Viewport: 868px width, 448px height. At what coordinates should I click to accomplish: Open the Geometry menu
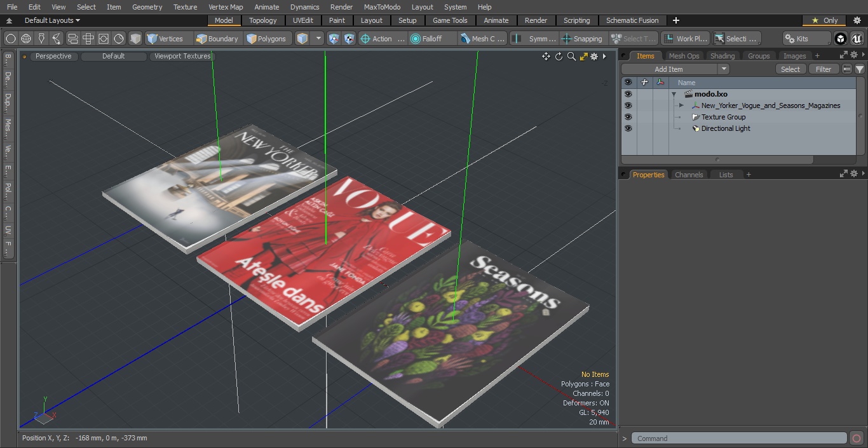(x=147, y=7)
